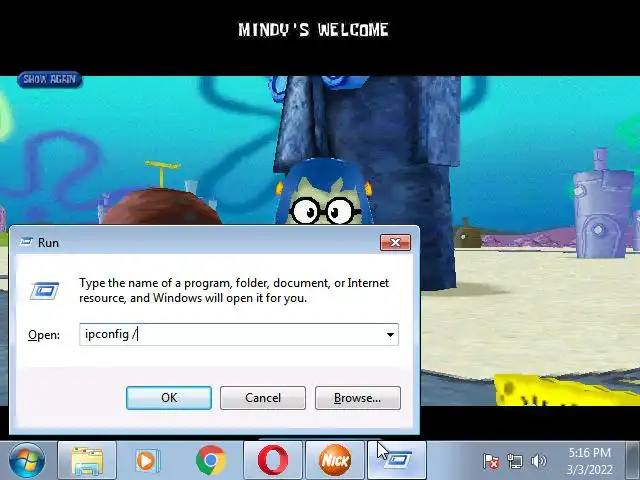This screenshot has height=480, width=640.
Task: Browse for a program to run
Action: pos(358,398)
